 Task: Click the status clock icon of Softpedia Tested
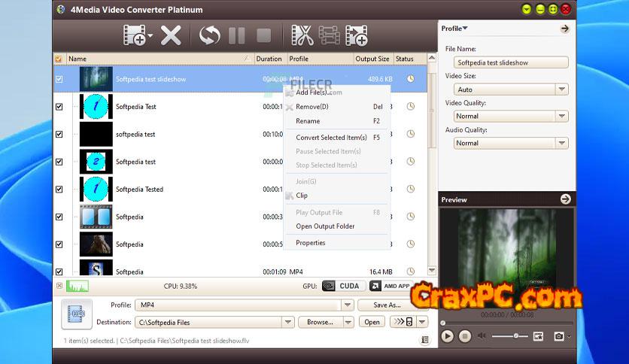[x=410, y=189]
